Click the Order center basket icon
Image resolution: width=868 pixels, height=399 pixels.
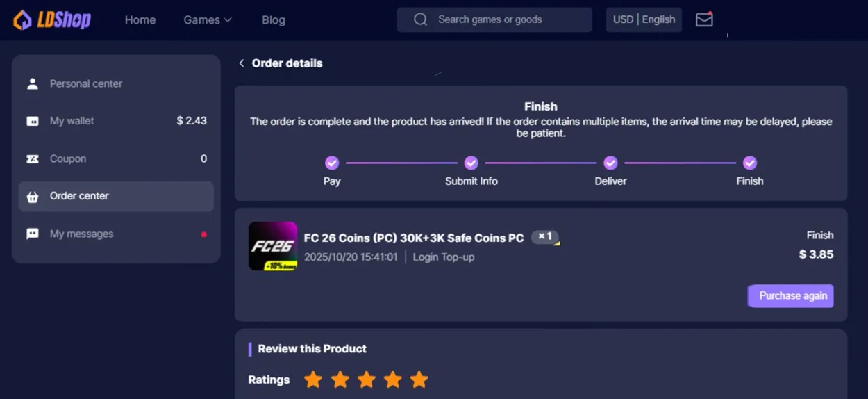[33, 197]
